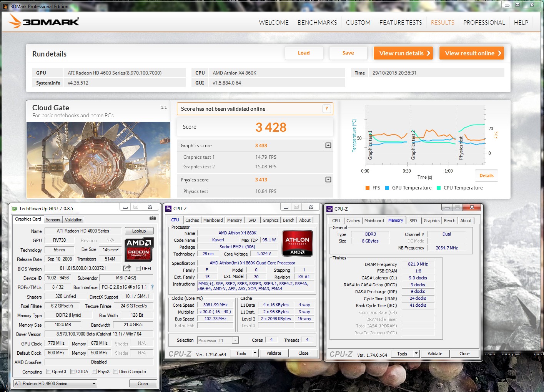Open Tools dropdown arrow in CPU-Z Memory window

416,354
